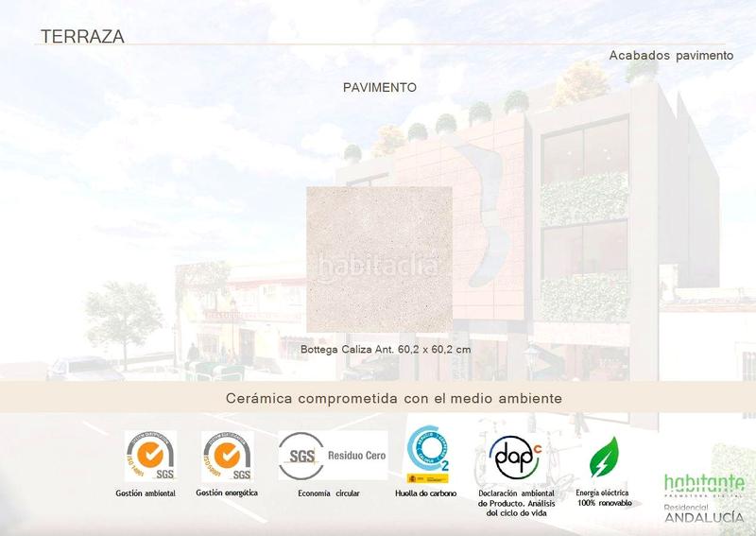Screen dimensions: 756x536
Task: Click the Cerámica comprometida con el medio ambiente banner
Action: [394, 399]
